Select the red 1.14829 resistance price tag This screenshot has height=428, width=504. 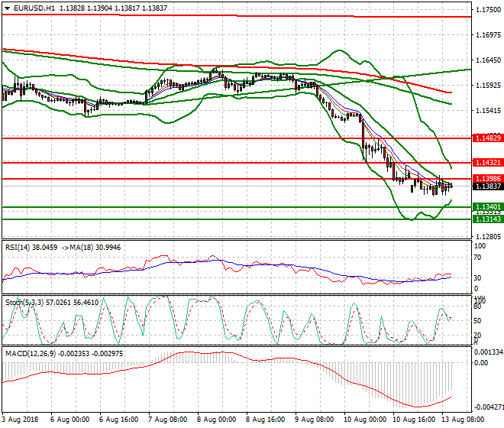pos(486,138)
